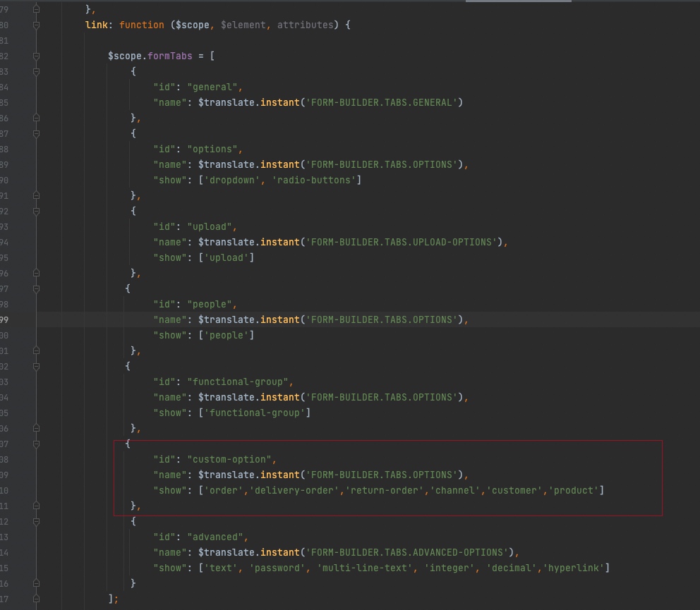Click the 'functional-group' string in show array
The image size is (700, 610).
tap(255, 413)
